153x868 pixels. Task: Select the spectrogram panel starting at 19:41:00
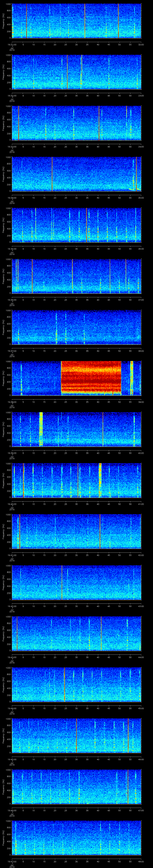pyautogui.click(x=76, y=531)
